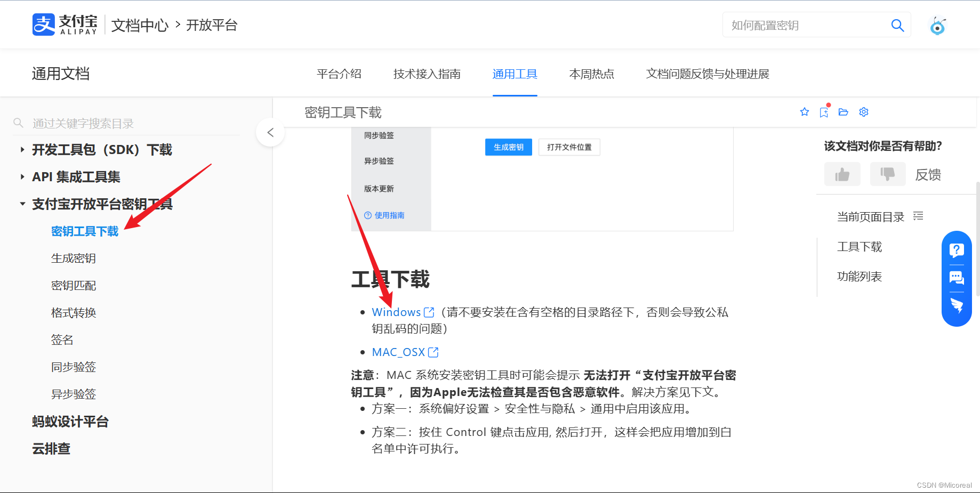Image resolution: width=980 pixels, height=493 pixels.
Task: Open 密钥匹配 in the sidebar
Action: click(74, 286)
